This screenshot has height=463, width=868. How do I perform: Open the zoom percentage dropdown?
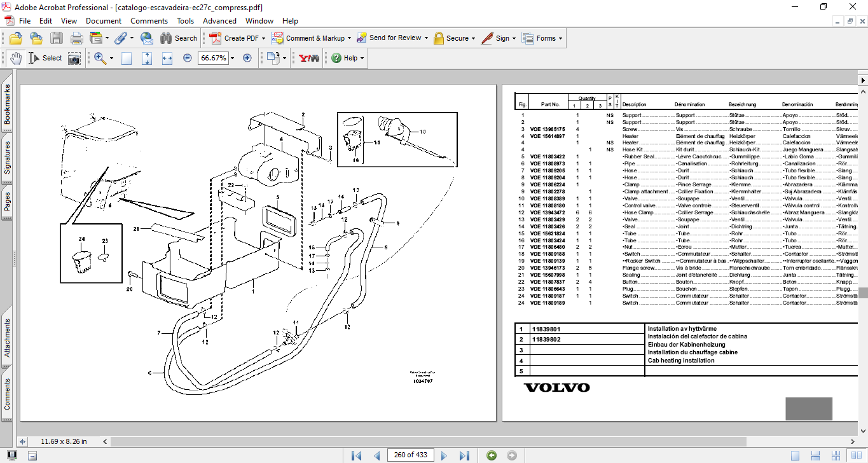(x=232, y=58)
